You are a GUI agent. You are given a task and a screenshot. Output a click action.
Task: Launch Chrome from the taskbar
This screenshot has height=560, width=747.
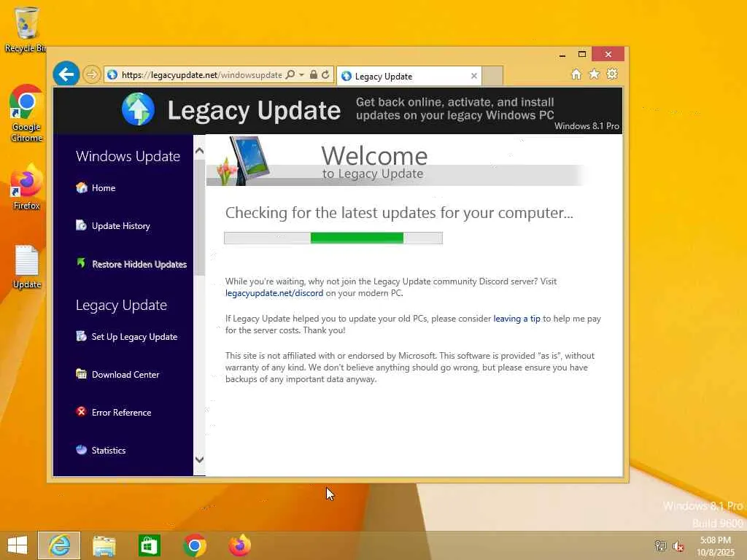(x=194, y=545)
